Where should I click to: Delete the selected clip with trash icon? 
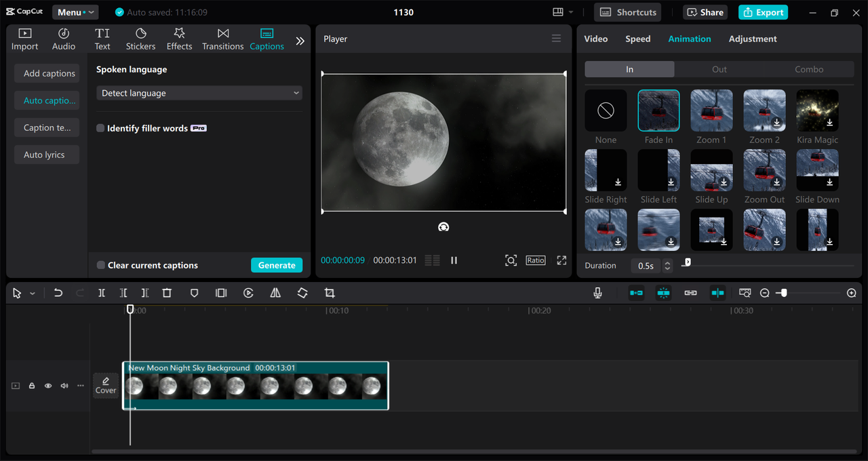pos(167,293)
